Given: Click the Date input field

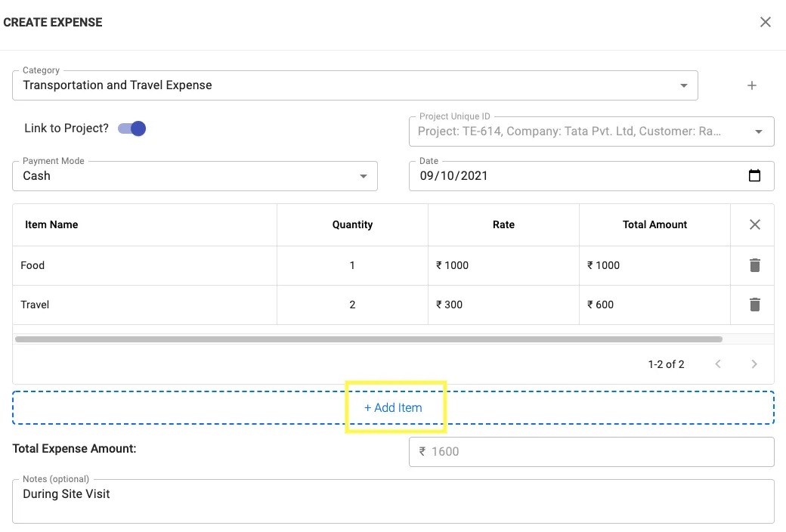Looking at the screenshot, I should tap(574, 176).
